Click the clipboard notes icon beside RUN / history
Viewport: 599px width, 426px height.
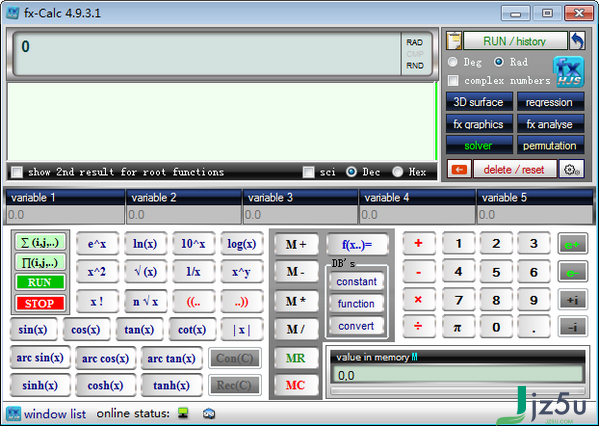click(454, 41)
